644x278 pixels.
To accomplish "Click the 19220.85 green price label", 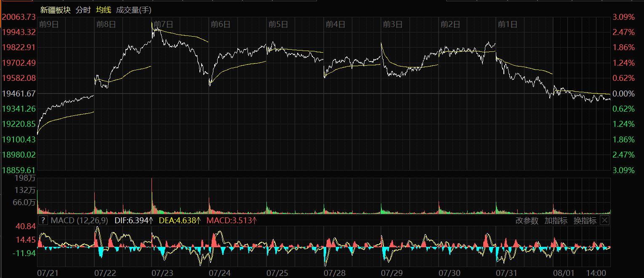I will tap(19, 124).
